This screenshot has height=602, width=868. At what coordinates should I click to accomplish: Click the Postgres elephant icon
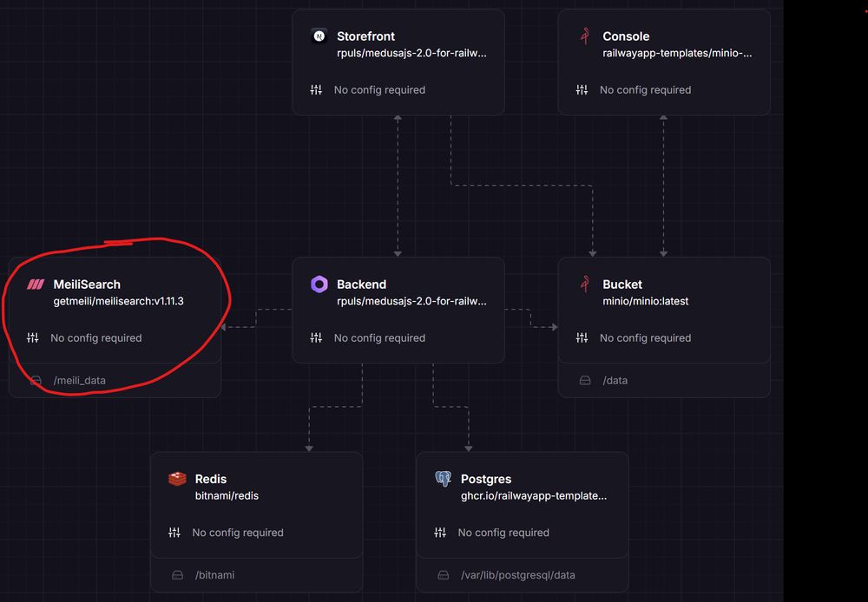coord(443,479)
